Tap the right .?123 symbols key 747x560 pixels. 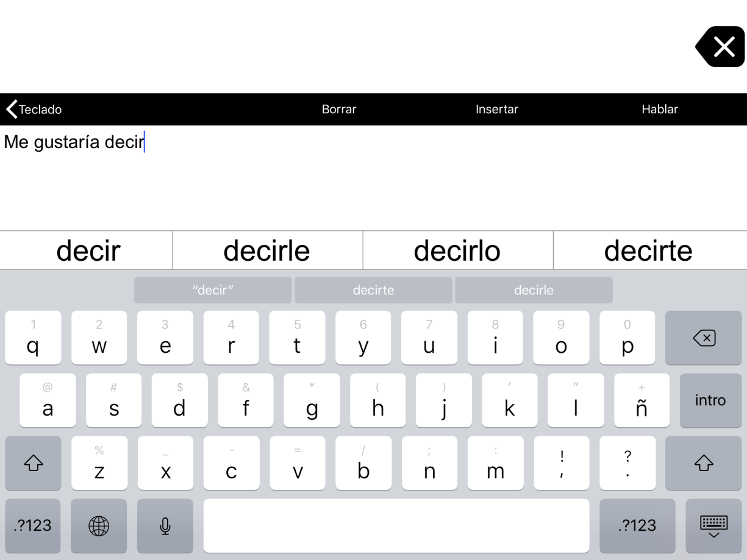[x=637, y=526]
